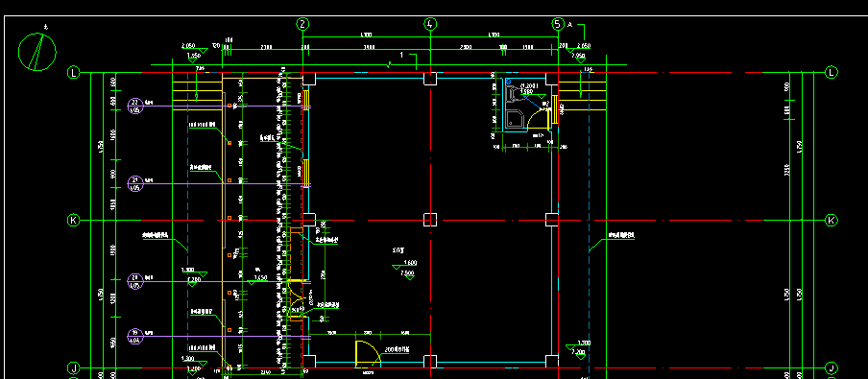Pick the left L axis bubble

point(74,73)
